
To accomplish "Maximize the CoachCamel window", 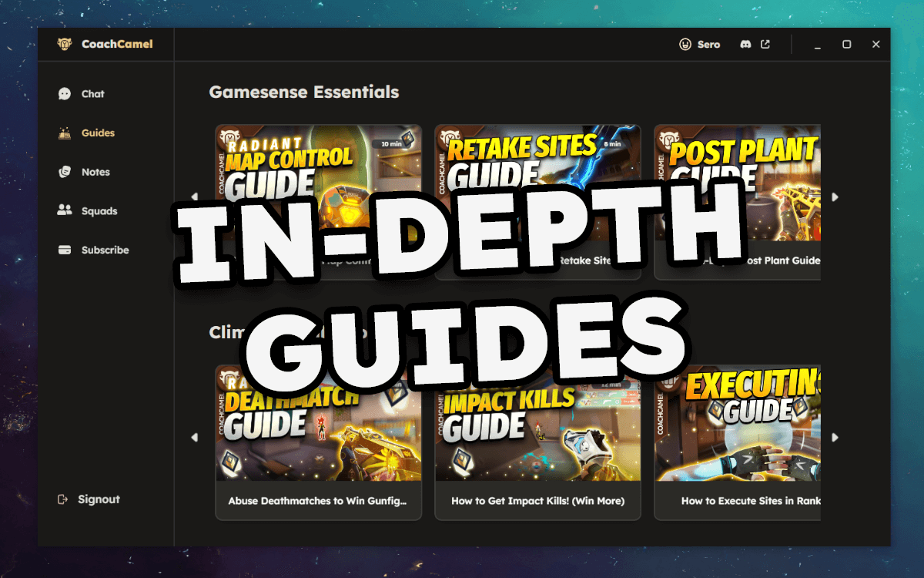I will pos(846,45).
